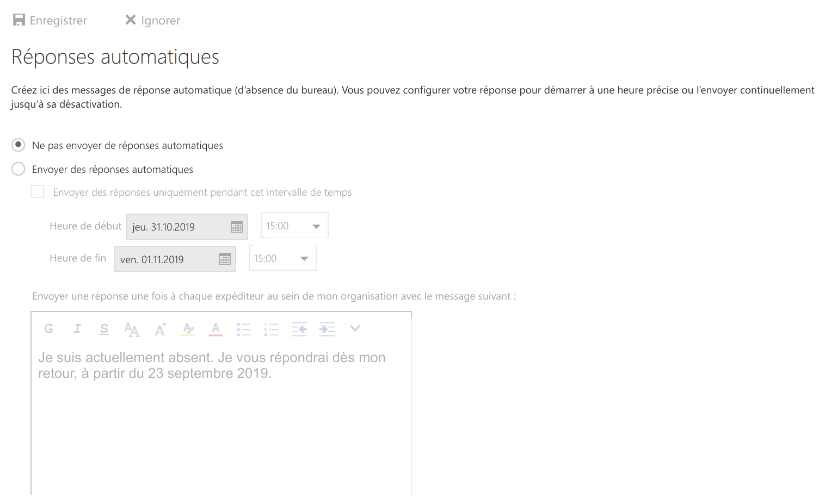819x504 pixels.
Task: Check the time interval only checkbox
Action: [x=38, y=192]
